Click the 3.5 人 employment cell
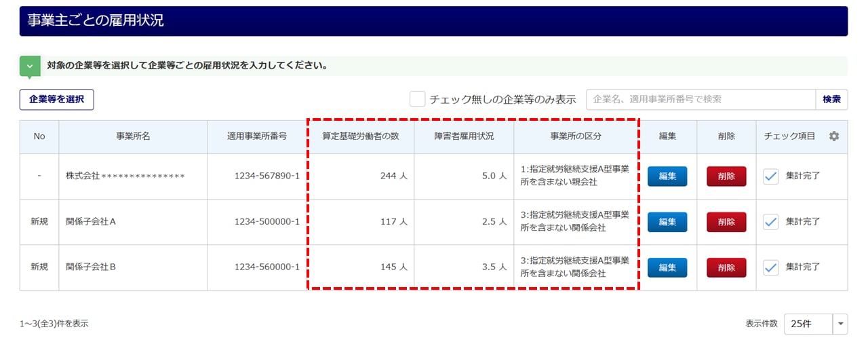This screenshot has height=338, width=868. (464, 267)
